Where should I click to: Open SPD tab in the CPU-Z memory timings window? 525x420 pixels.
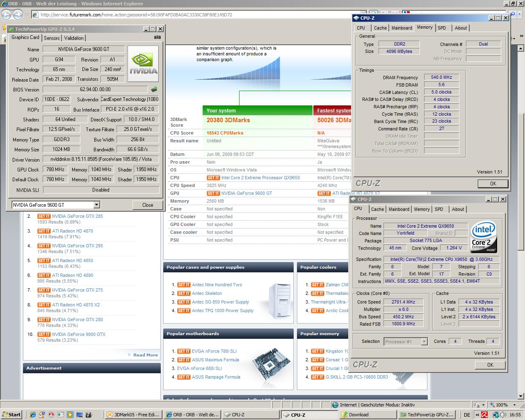(x=442, y=28)
